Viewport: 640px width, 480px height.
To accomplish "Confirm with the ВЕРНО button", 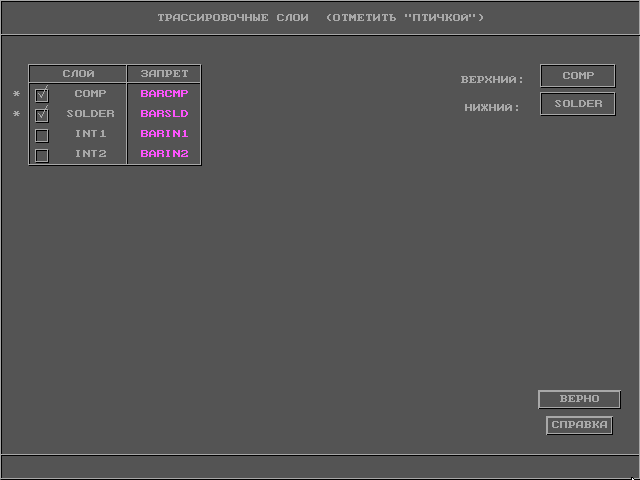I will pos(579,399).
